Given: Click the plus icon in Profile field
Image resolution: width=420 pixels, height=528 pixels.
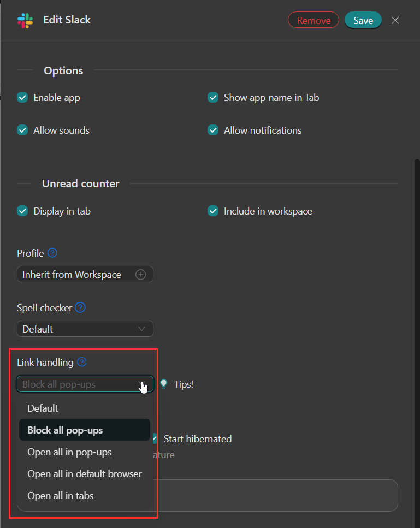Looking at the screenshot, I should tap(140, 274).
